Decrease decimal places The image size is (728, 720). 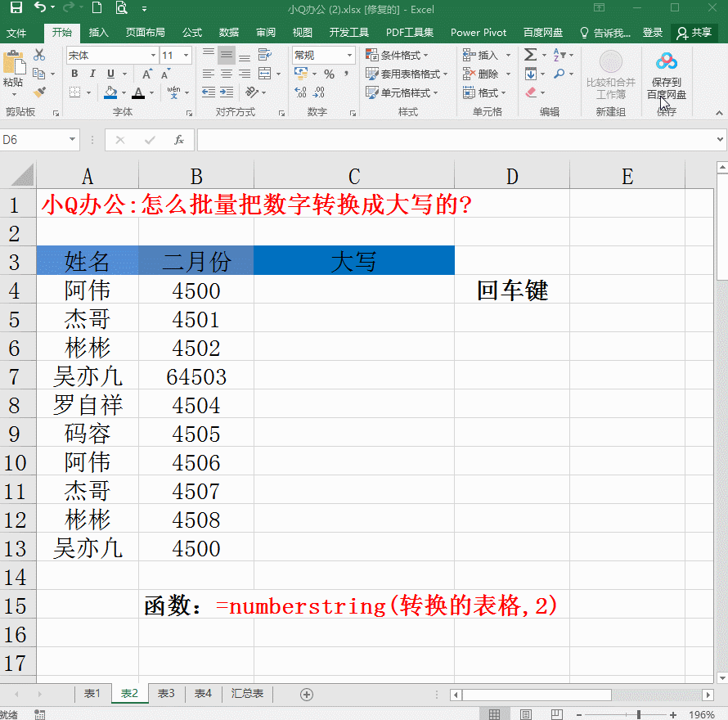[319, 92]
